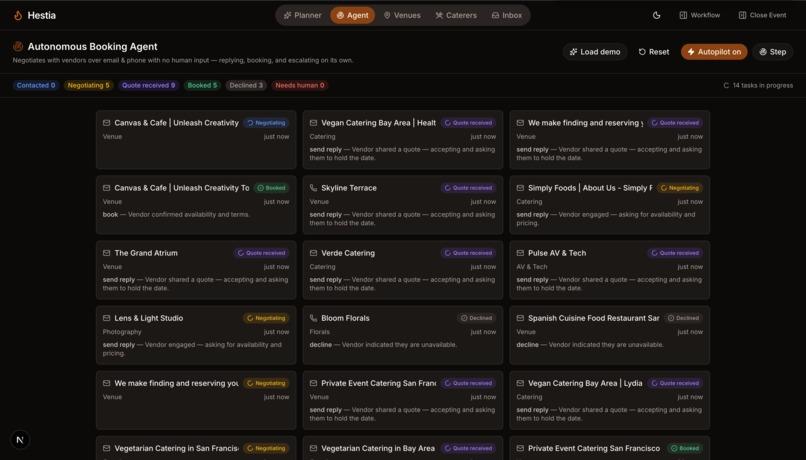Screen dimensions: 806x460
Task: Click the Booked badge on Canvas & Cafe card
Action: [x=271, y=188]
